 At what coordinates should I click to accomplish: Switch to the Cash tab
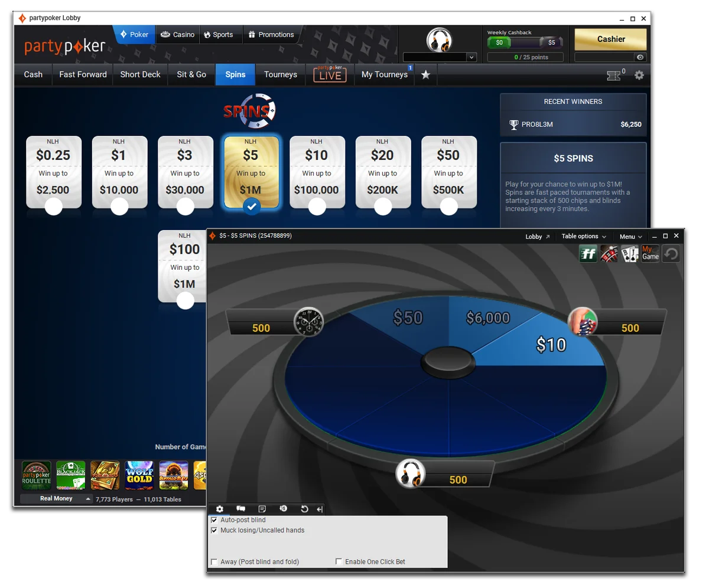coord(33,75)
